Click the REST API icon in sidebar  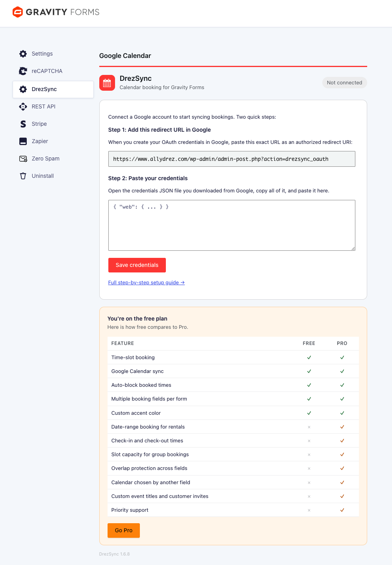tap(23, 106)
